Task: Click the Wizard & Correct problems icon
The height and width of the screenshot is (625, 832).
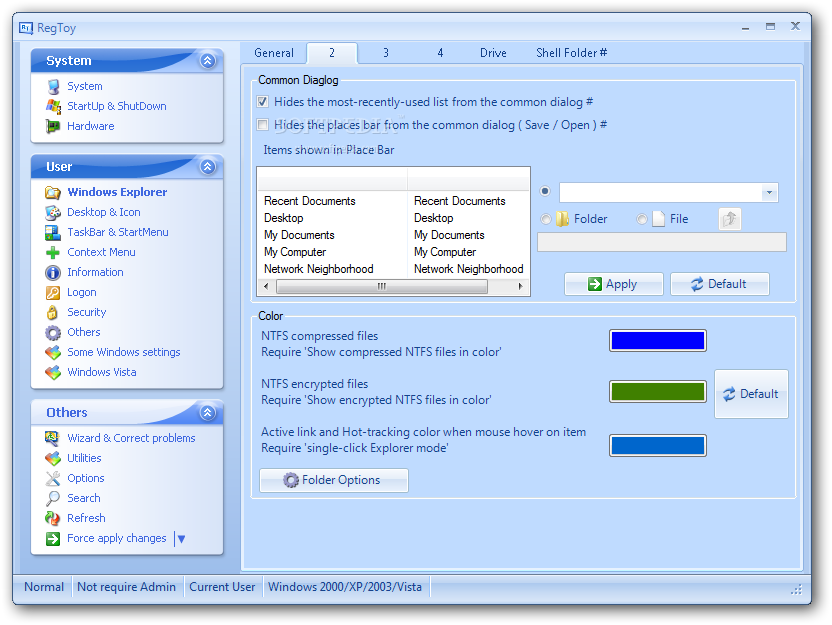Action: click(53, 438)
